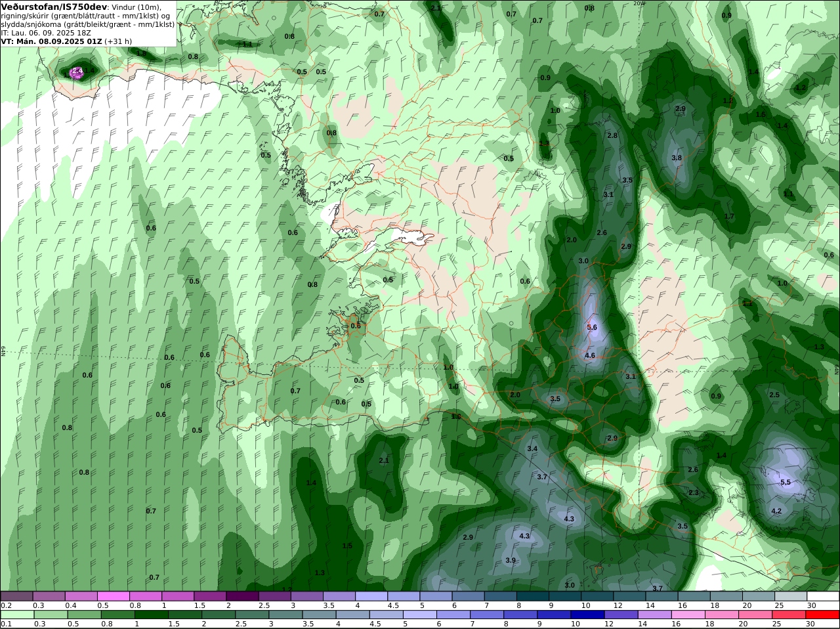Image resolution: width=840 pixels, height=629 pixels.
Task: Click the 5.6 precipitation value on the map
Action: (592, 327)
